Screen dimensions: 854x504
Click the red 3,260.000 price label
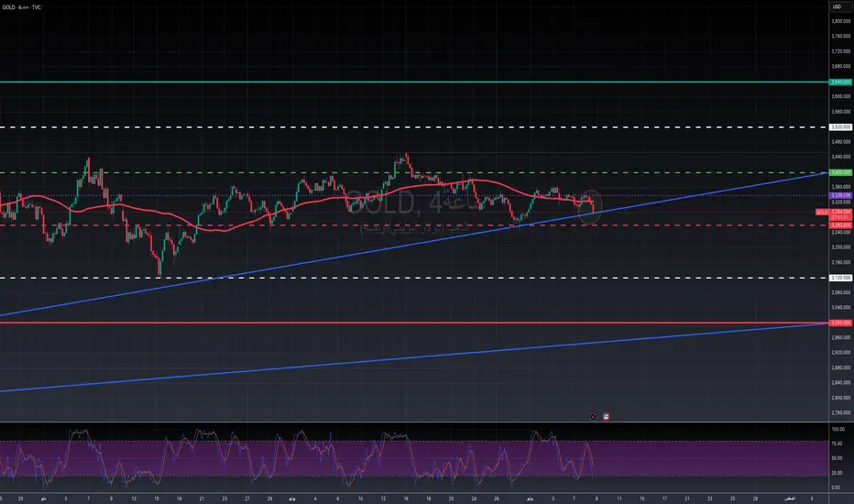point(840,225)
